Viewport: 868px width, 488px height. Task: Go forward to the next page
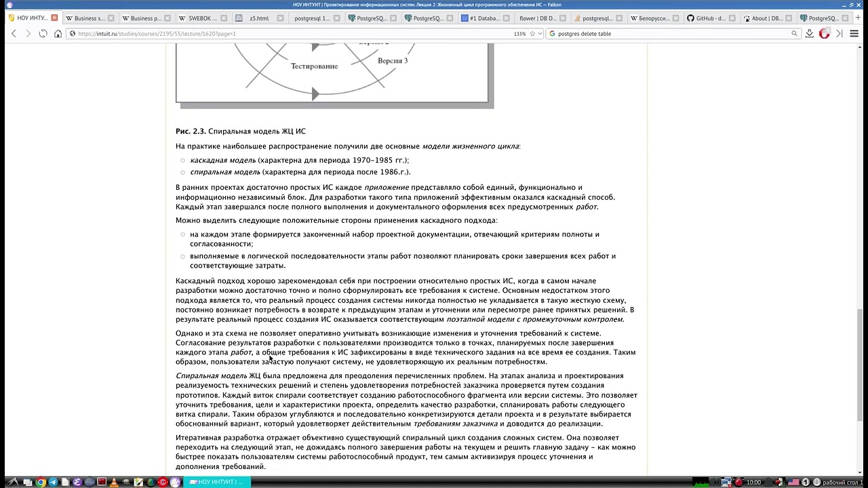(x=28, y=33)
